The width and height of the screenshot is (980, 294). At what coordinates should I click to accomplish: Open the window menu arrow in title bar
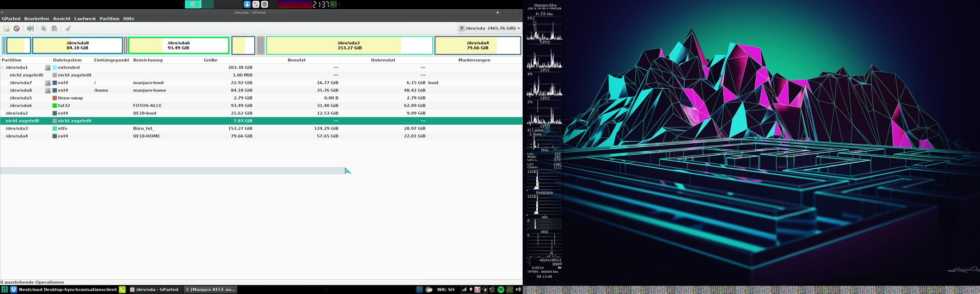(2, 12)
